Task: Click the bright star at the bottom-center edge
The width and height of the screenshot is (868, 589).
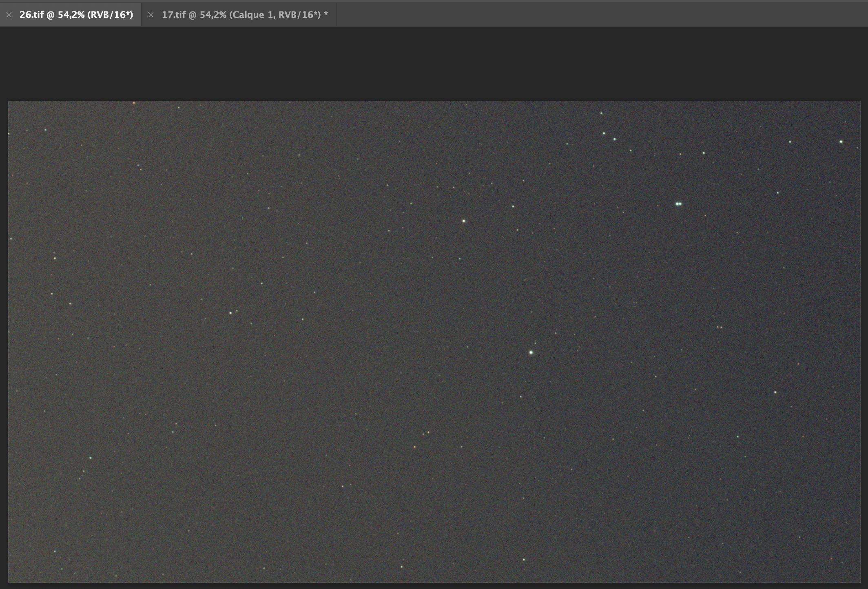Action: [x=401, y=567]
